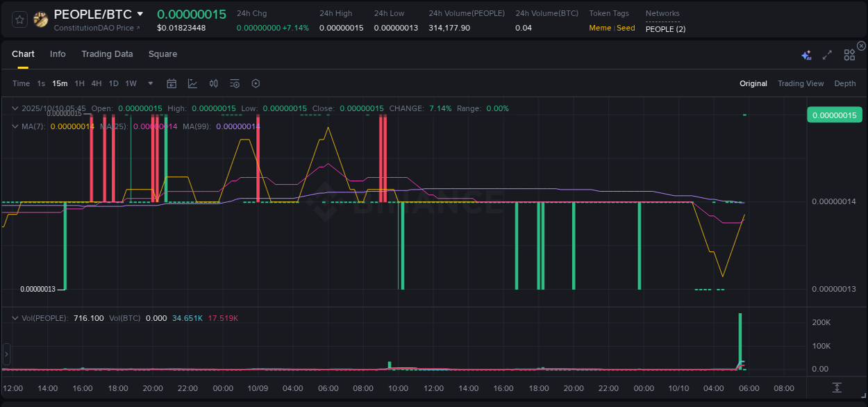Switch to TradingView chart mode
The height and width of the screenshot is (407, 868).
coord(801,83)
